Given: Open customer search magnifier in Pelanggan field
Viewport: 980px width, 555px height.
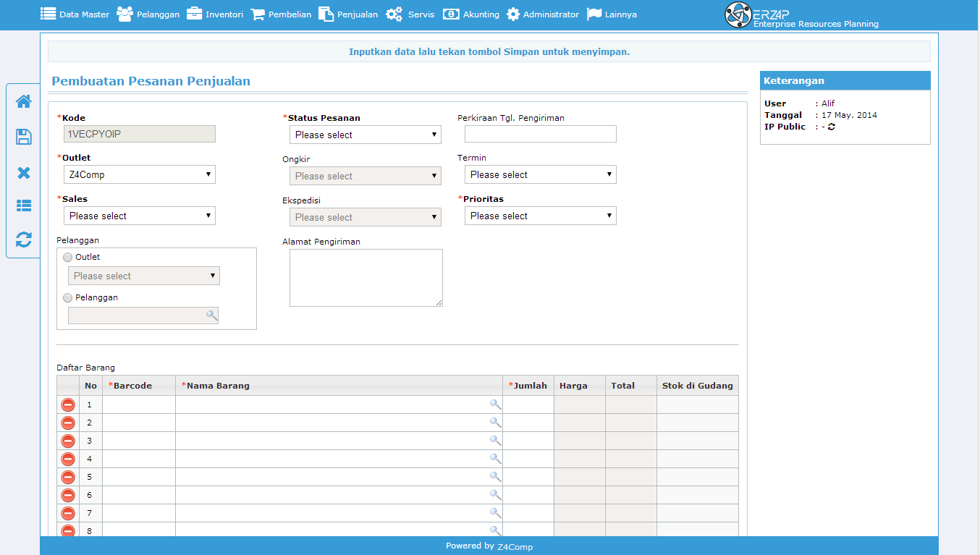Looking at the screenshot, I should click(x=211, y=315).
